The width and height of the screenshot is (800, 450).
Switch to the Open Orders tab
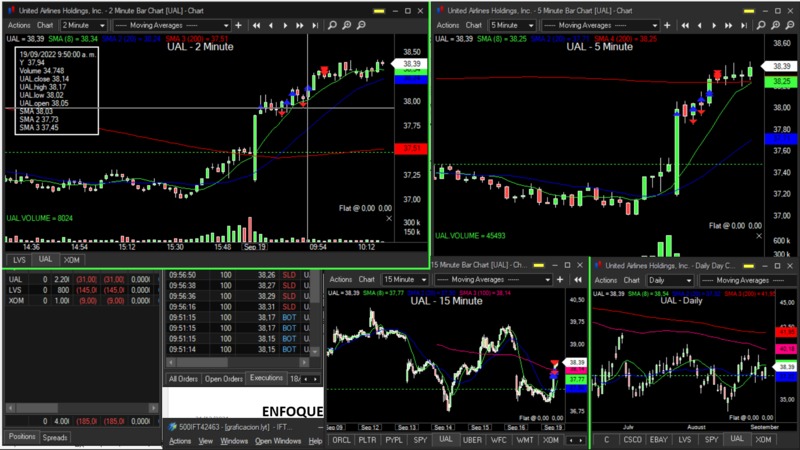click(x=224, y=379)
